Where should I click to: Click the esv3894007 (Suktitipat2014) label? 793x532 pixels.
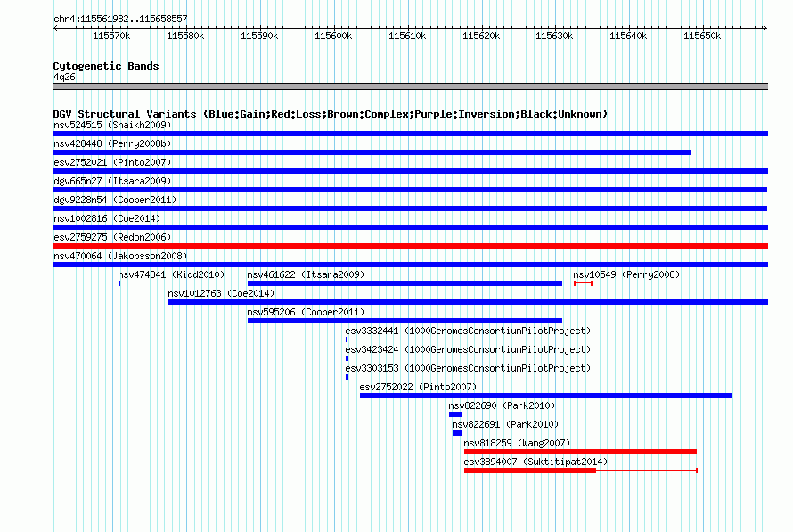coord(535,462)
